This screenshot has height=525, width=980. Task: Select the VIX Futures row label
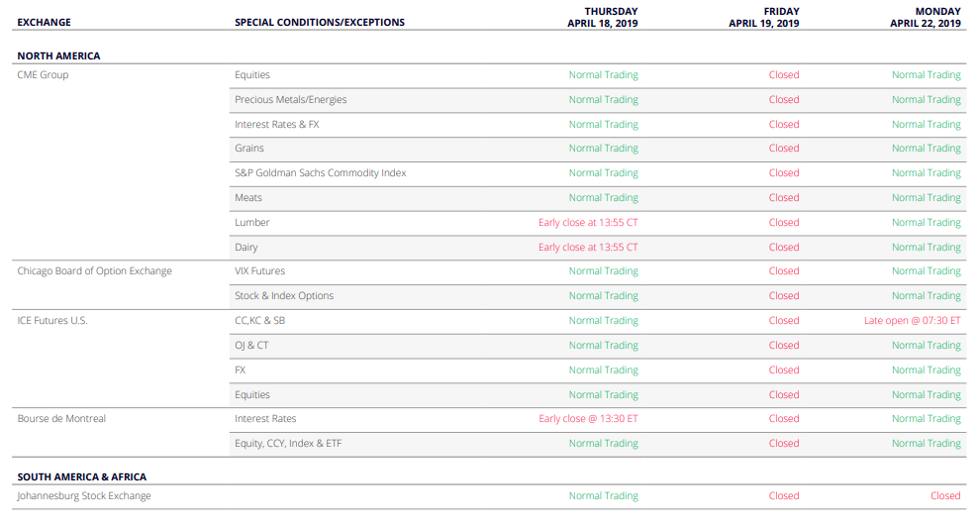click(259, 271)
